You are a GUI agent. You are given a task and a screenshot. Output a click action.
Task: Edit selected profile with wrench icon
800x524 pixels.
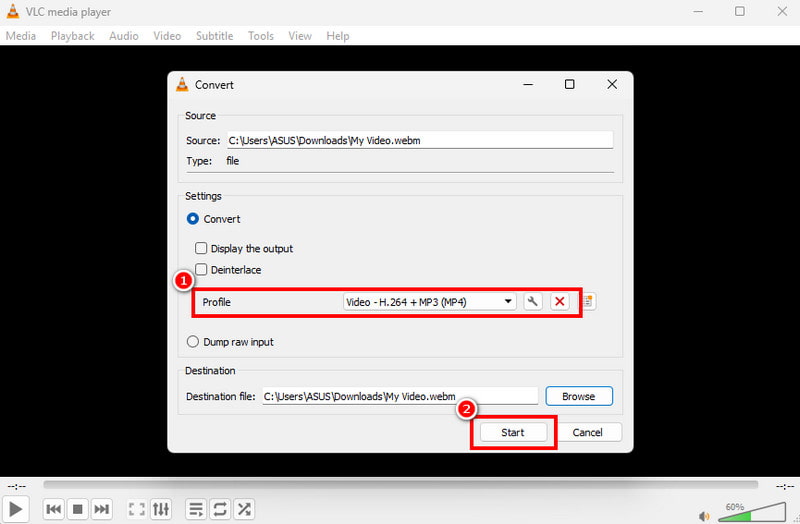coord(533,302)
